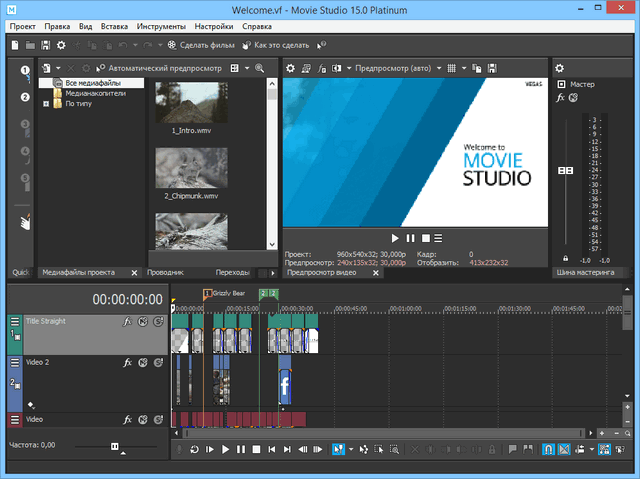Image resolution: width=640 pixels, height=479 pixels.
Task: Click the Как это сделать button
Action: pos(276,45)
